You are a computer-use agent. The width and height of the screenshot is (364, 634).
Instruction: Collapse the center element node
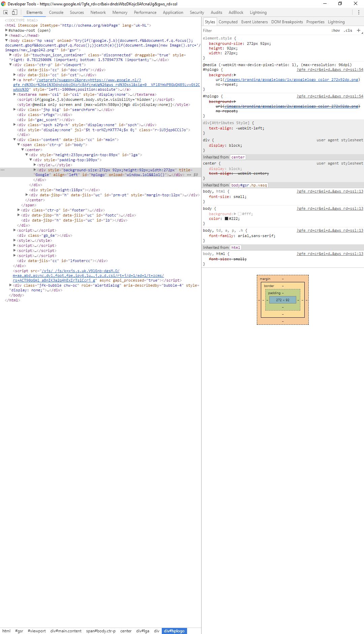click(x=23, y=150)
